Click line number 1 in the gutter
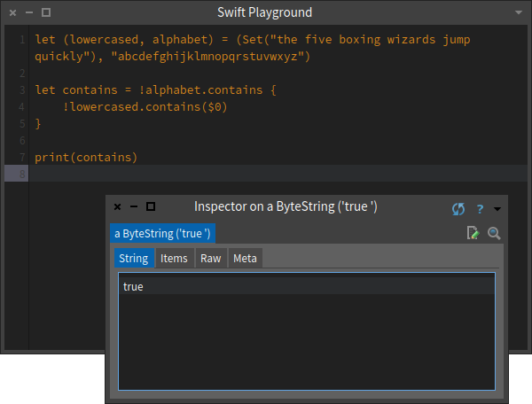532x404 pixels. [22, 40]
